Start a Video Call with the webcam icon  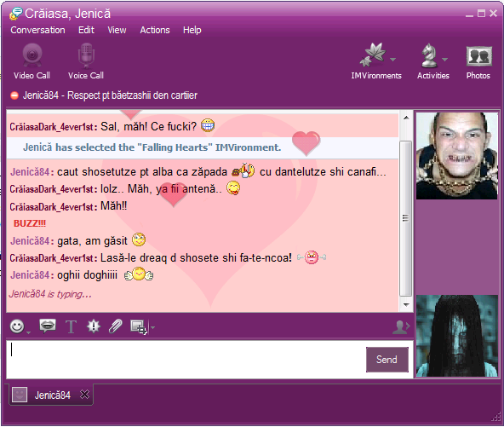pos(31,55)
